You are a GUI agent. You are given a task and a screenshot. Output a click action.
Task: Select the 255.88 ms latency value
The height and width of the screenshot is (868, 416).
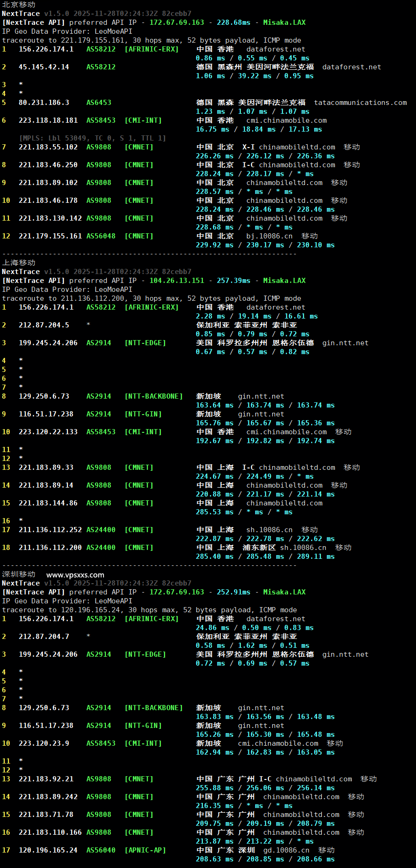click(215, 788)
